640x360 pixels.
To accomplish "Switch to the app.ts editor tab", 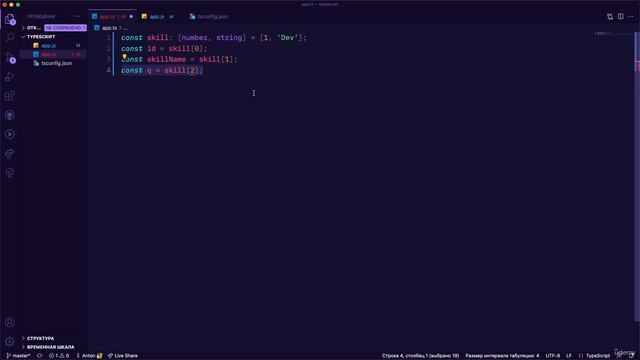I will click(112, 17).
